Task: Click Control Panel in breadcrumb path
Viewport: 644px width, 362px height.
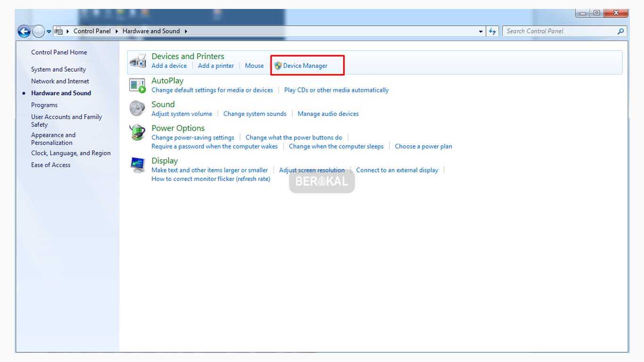Action: (92, 31)
